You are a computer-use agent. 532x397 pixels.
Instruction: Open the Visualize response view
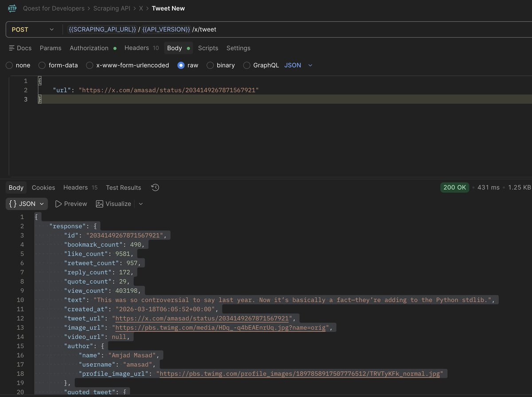click(x=113, y=204)
